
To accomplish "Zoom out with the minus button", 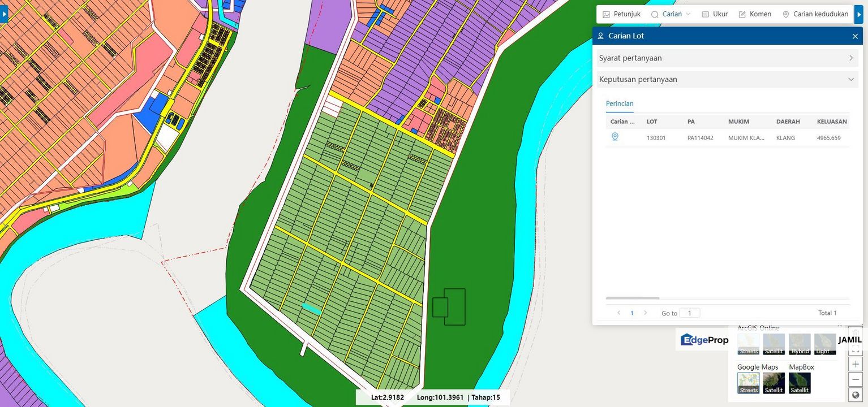I will point(856,379).
